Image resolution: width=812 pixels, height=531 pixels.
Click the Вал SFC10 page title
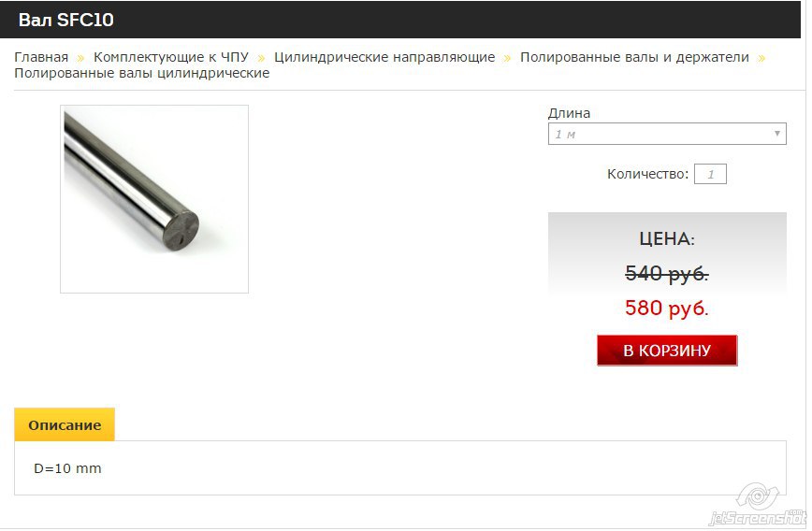(x=66, y=20)
